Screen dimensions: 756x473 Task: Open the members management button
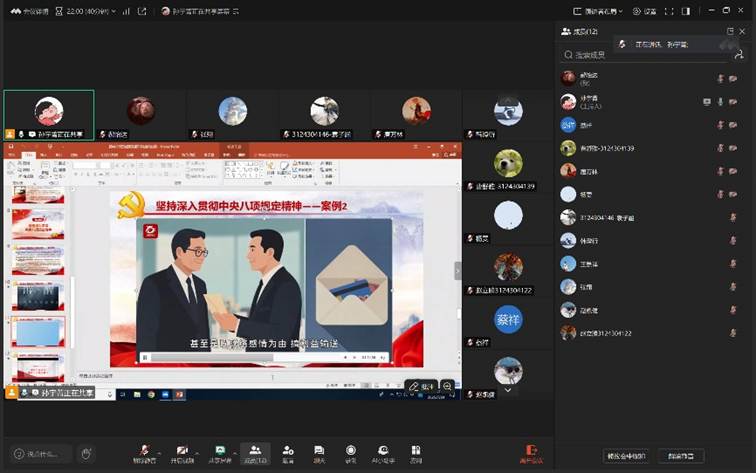(x=254, y=453)
